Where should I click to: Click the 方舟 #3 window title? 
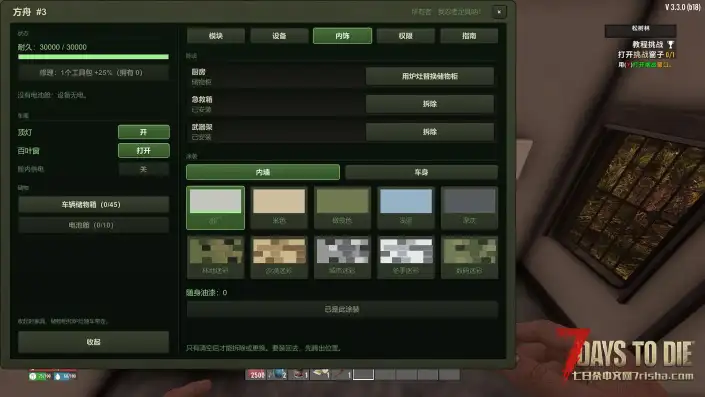(x=30, y=12)
